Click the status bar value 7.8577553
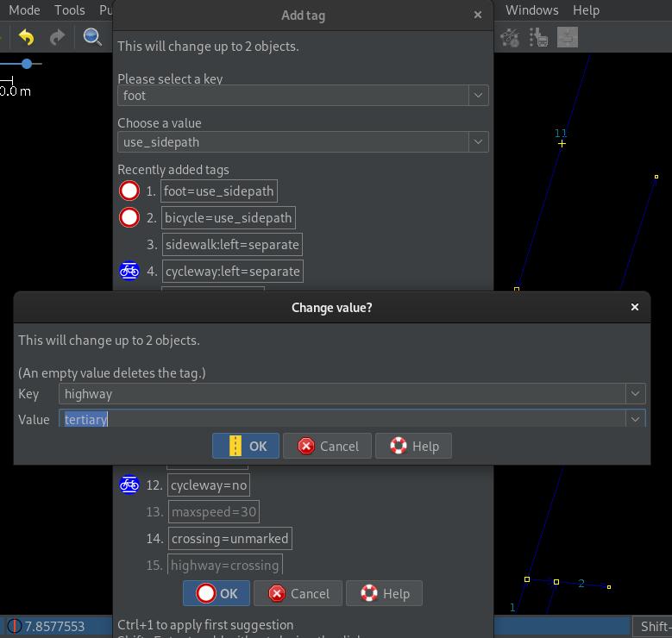This screenshot has width=672, height=638. click(x=54, y=626)
